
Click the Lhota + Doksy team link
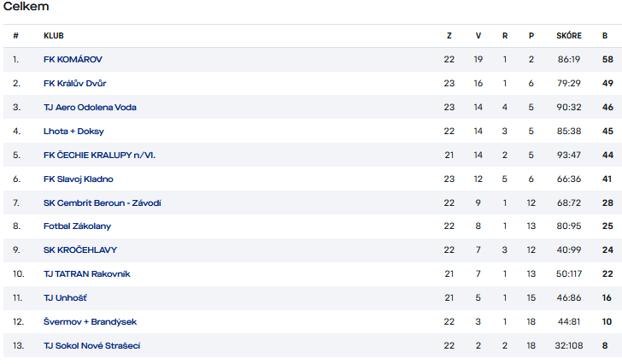(x=73, y=132)
